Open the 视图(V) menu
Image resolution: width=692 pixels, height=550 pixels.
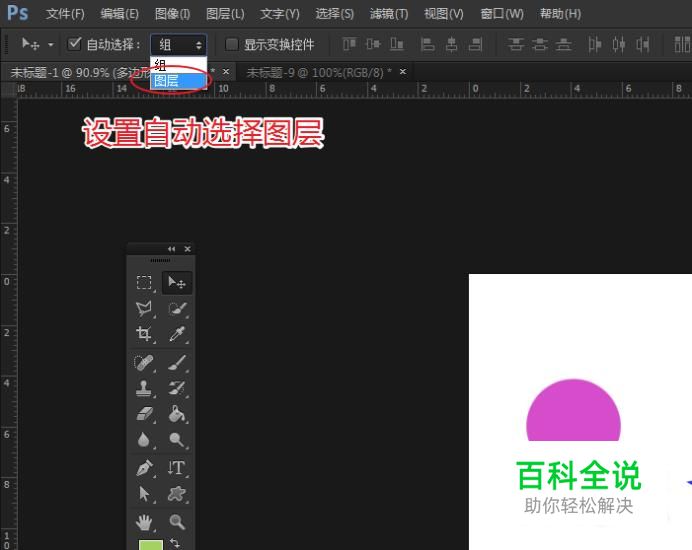(x=444, y=14)
